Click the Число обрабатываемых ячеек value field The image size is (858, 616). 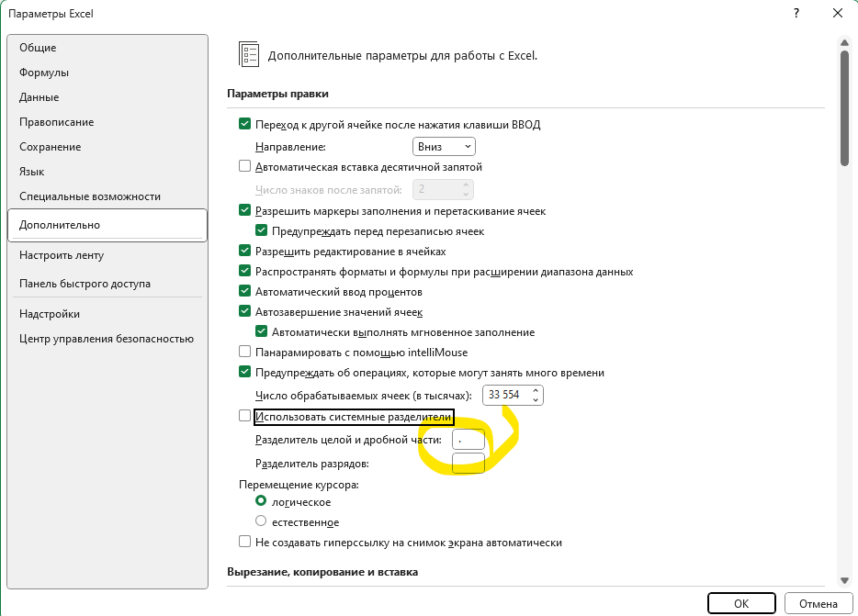(x=506, y=395)
